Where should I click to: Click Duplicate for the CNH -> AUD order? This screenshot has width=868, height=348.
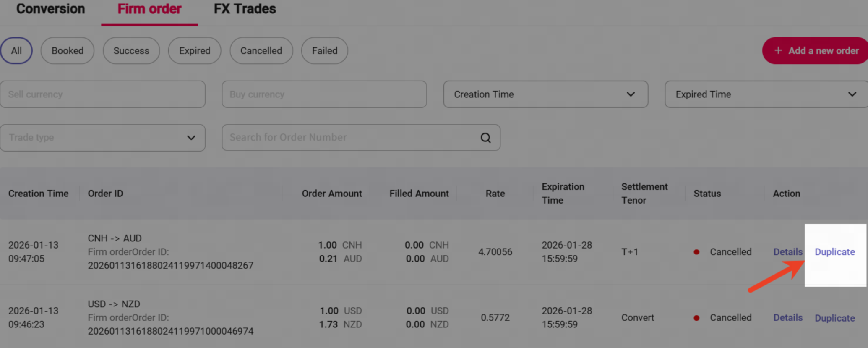[834, 252]
